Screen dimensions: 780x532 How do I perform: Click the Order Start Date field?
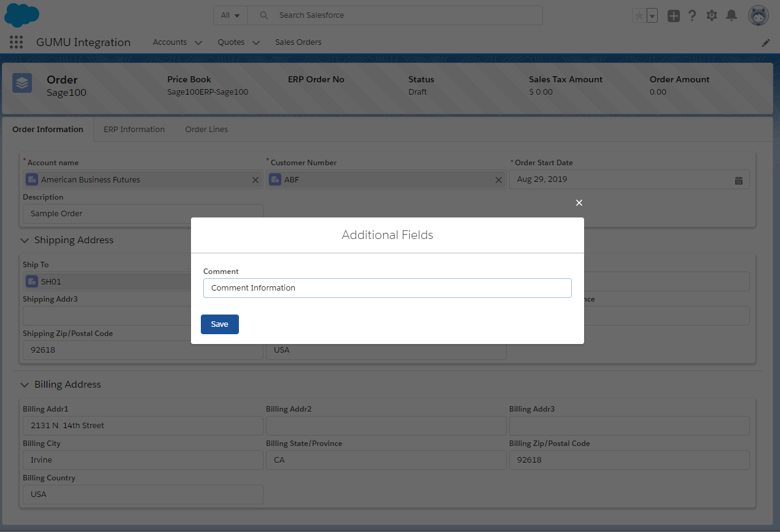(x=629, y=179)
